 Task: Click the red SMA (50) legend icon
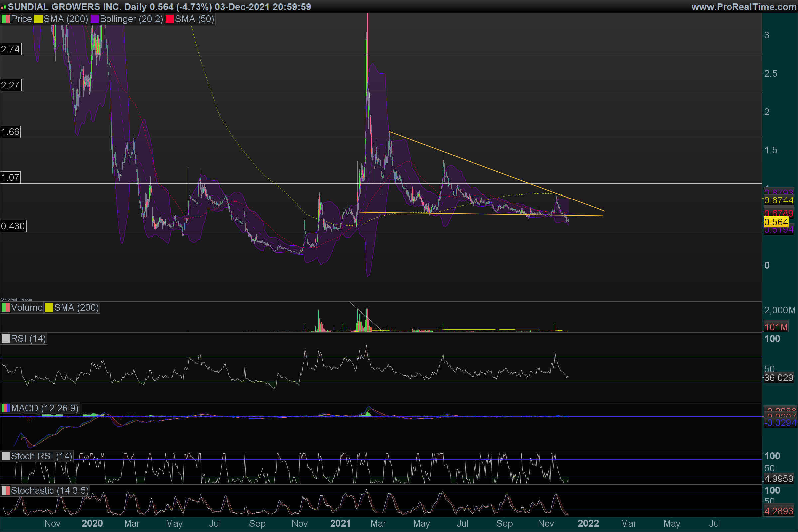(x=170, y=19)
